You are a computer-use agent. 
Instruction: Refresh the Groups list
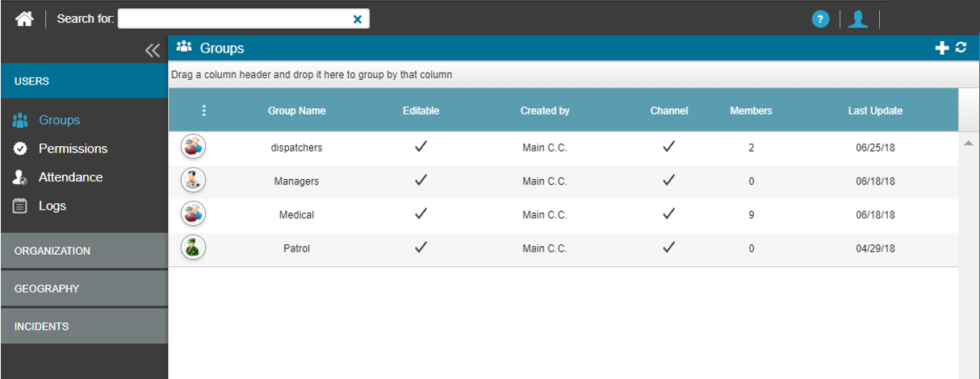pos(961,48)
